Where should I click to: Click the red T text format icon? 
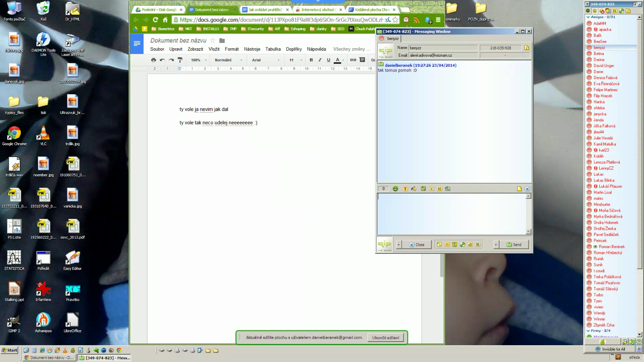tap(405, 189)
